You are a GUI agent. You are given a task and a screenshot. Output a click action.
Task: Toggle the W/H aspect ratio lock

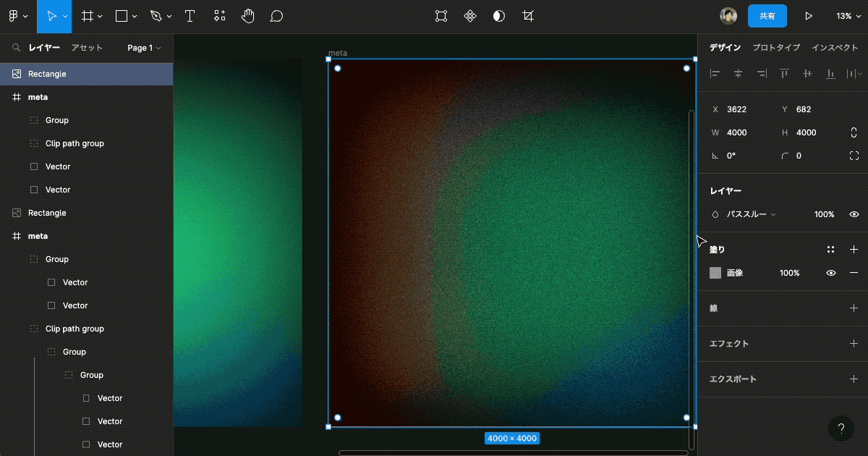(854, 132)
